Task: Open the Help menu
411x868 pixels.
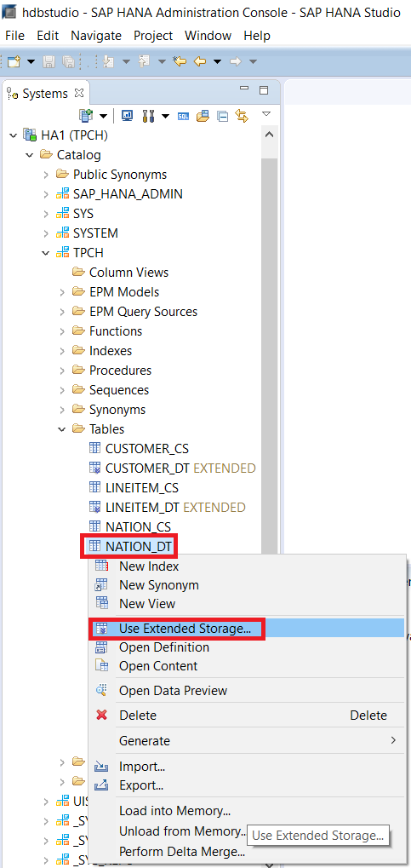Action: click(257, 36)
